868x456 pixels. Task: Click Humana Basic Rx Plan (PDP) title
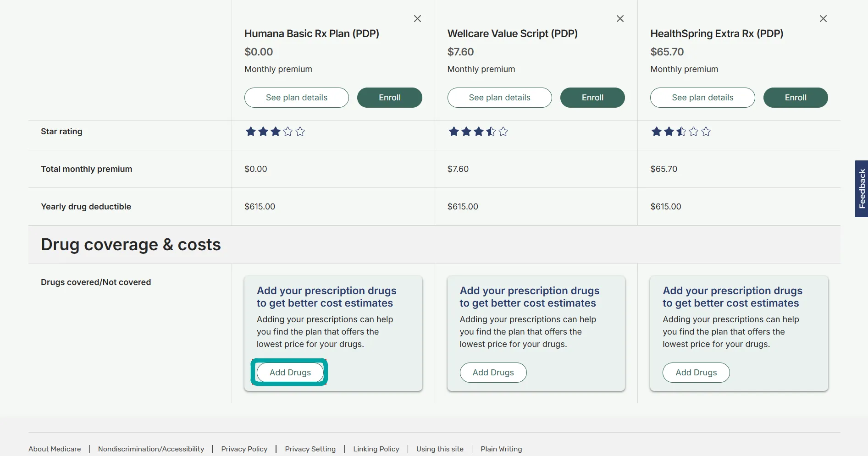[312, 33]
